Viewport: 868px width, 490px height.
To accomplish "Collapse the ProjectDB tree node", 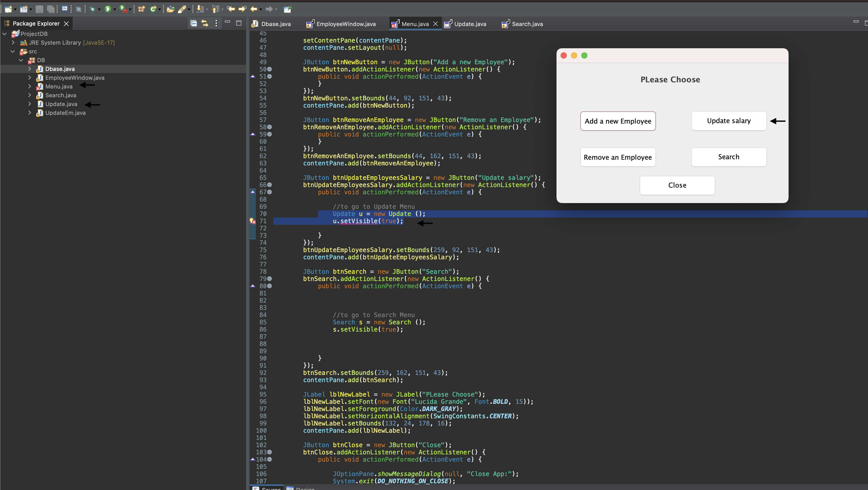I will (x=5, y=34).
